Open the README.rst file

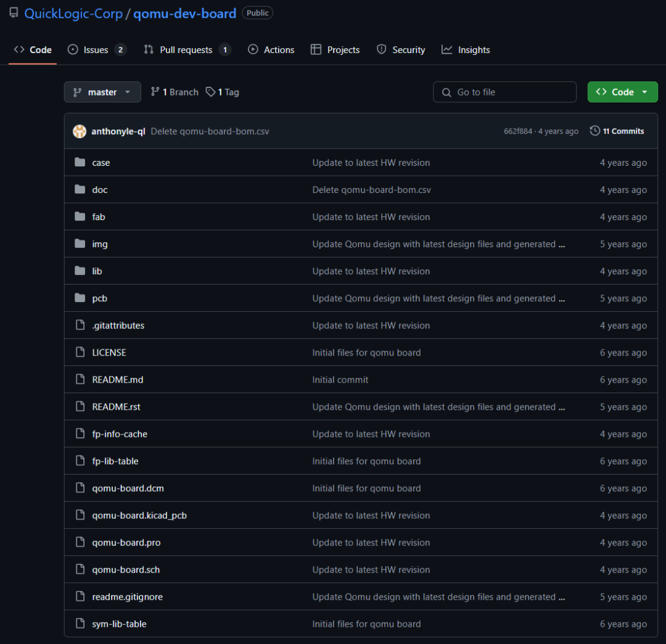click(x=116, y=407)
